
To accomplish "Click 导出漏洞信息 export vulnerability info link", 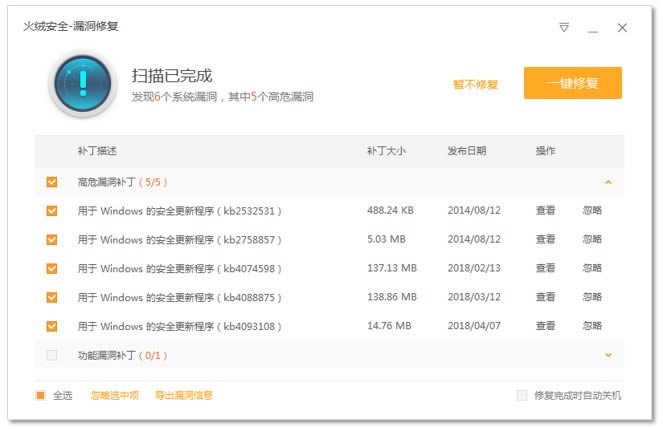I will 183,395.
